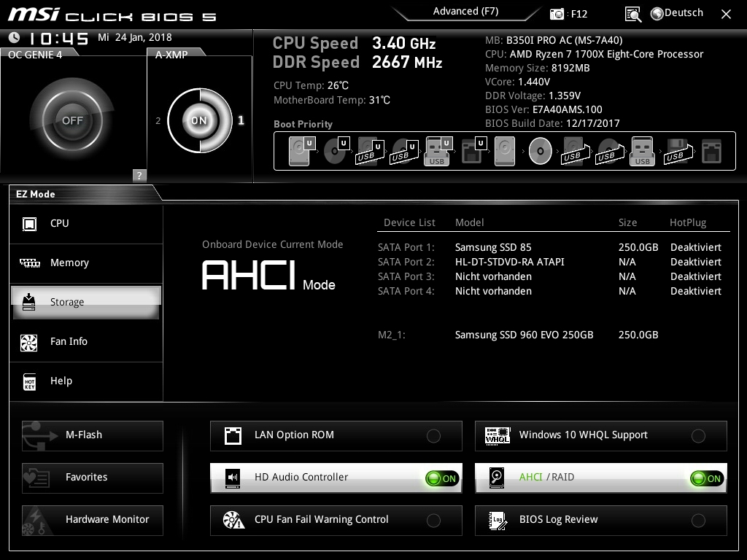
Task: Open Hardware Monitor
Action: pyautogui.click(x=93, y=521)
